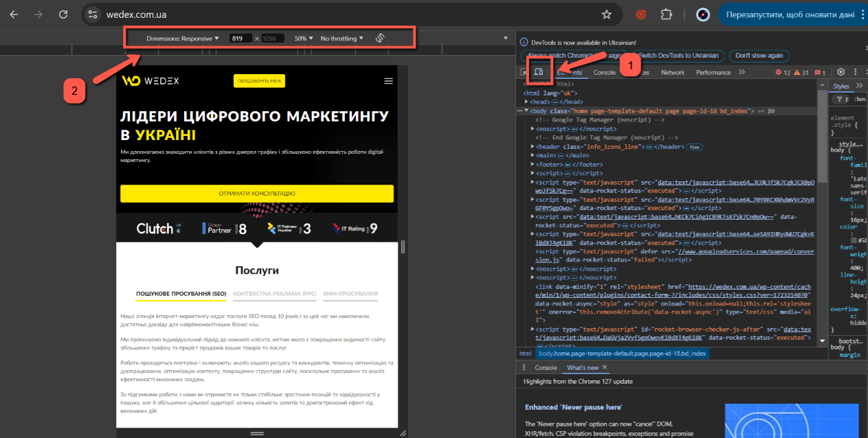Click the viewport bottom resize handle
Screen dimensions: 868x438
[257, 433]
